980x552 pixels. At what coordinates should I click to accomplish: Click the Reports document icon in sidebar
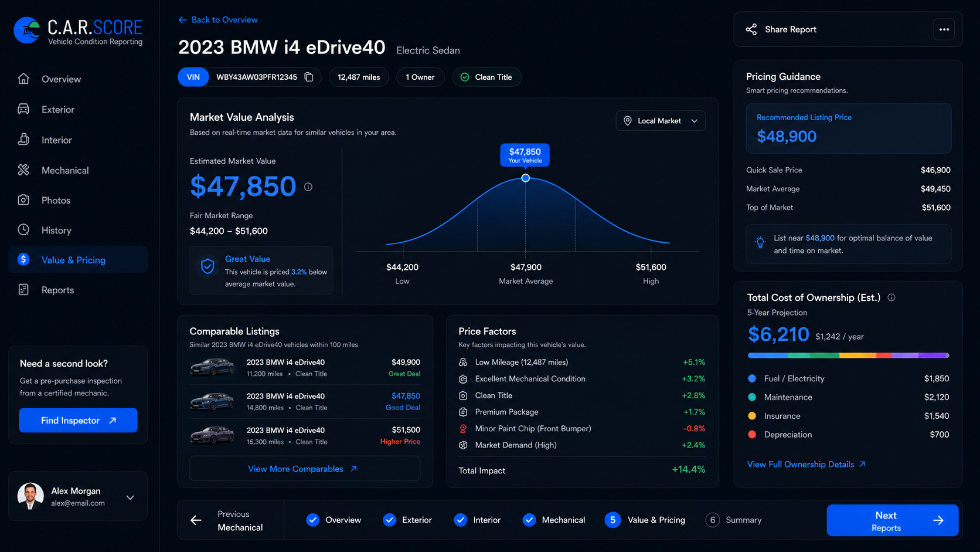tap(23, 290)
